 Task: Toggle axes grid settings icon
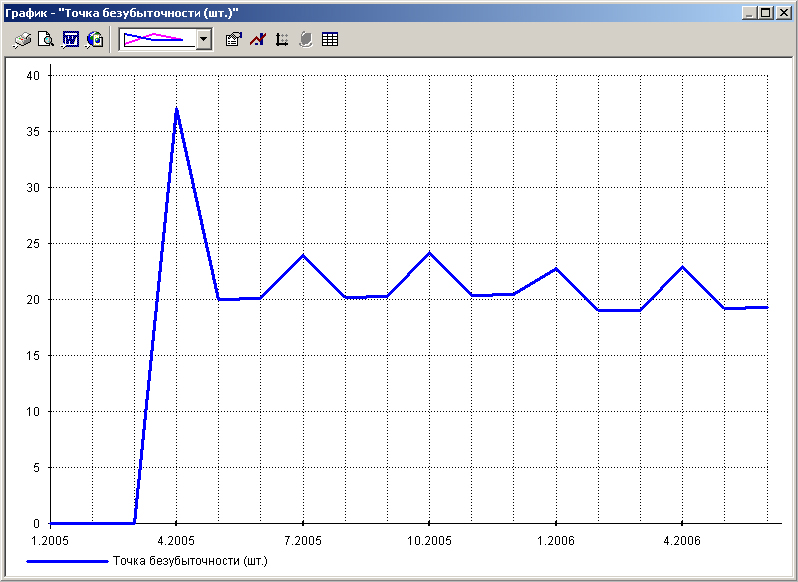click(282, 40)
